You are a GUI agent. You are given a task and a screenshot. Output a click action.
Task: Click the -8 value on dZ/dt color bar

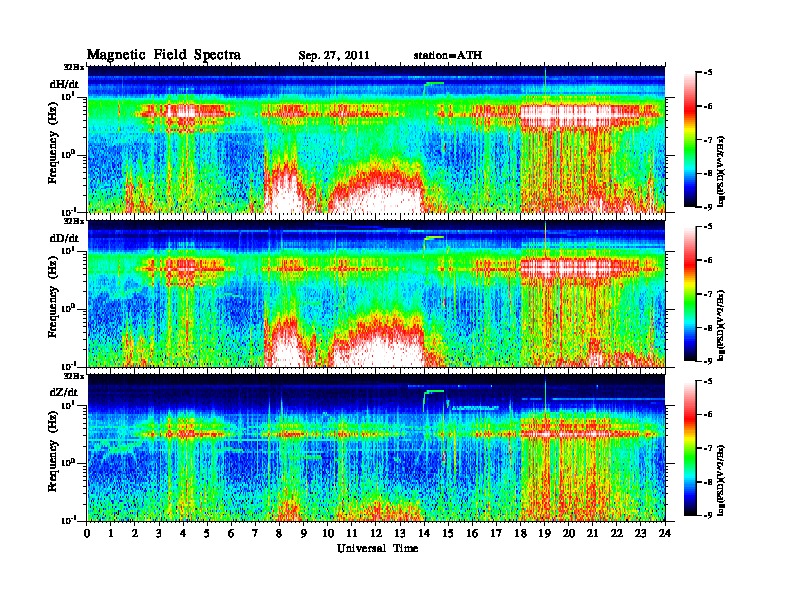pyautogui.click(x=708, y=482)
